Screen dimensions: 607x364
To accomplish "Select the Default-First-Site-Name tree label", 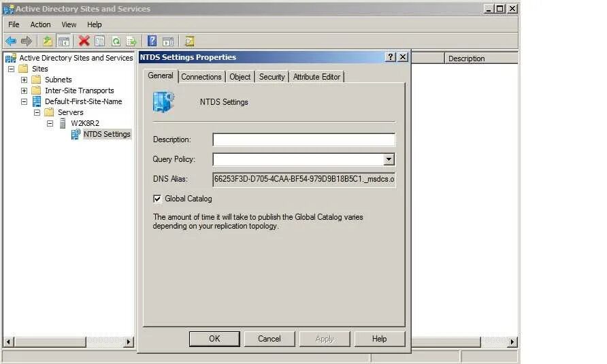I will pos(83,101).
